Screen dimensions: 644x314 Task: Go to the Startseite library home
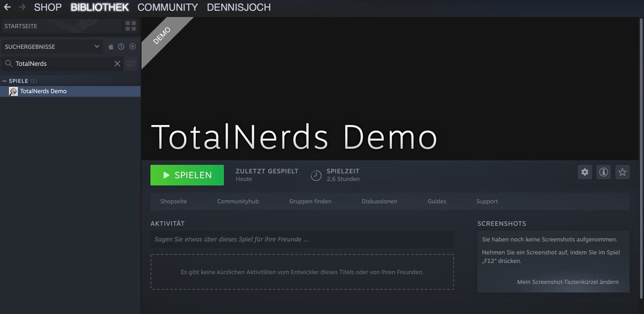coord(61,26)
